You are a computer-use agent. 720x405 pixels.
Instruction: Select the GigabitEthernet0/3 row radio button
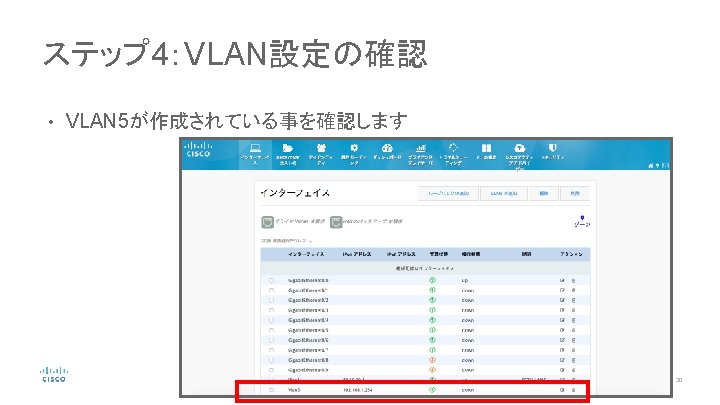click(271, 310)
